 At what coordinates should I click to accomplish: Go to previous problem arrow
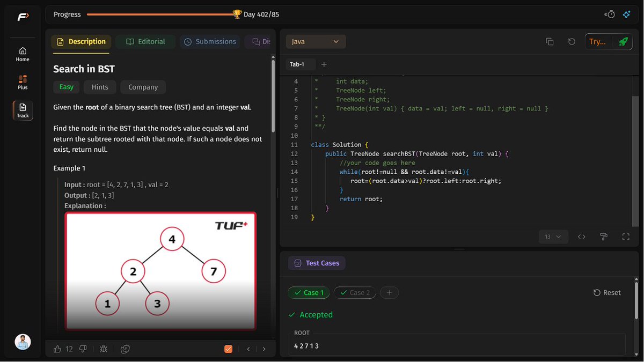tap(248, 349)
